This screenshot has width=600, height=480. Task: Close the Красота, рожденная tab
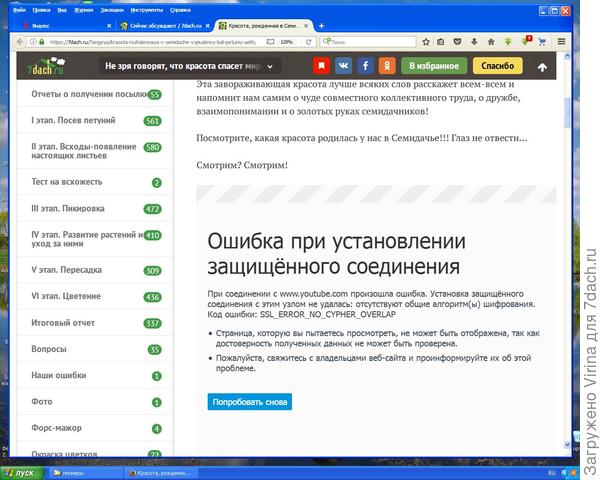[306, 26]
